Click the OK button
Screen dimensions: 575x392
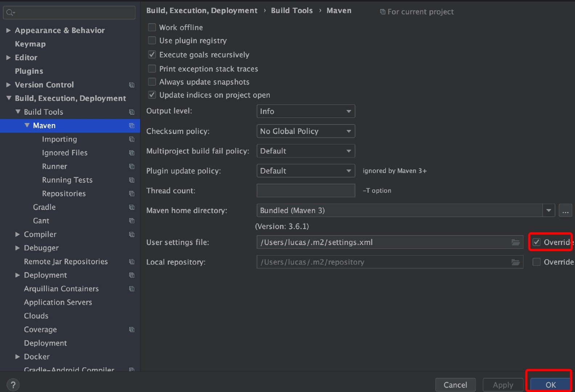pos(551,385)
